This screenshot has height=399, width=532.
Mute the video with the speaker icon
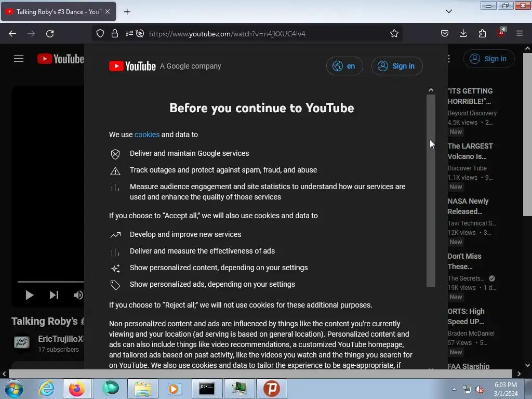click(78, 295)
